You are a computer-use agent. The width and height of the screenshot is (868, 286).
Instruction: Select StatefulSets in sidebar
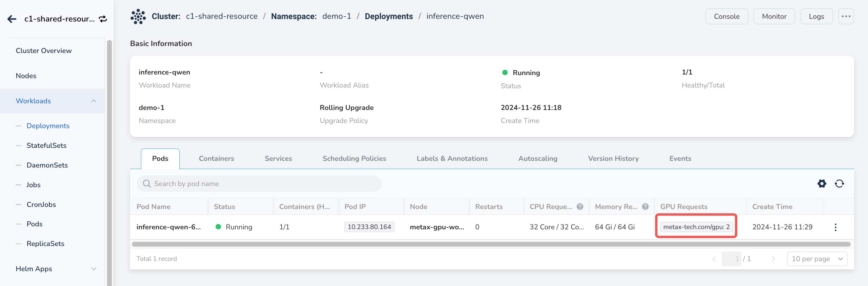pos(47,145)
